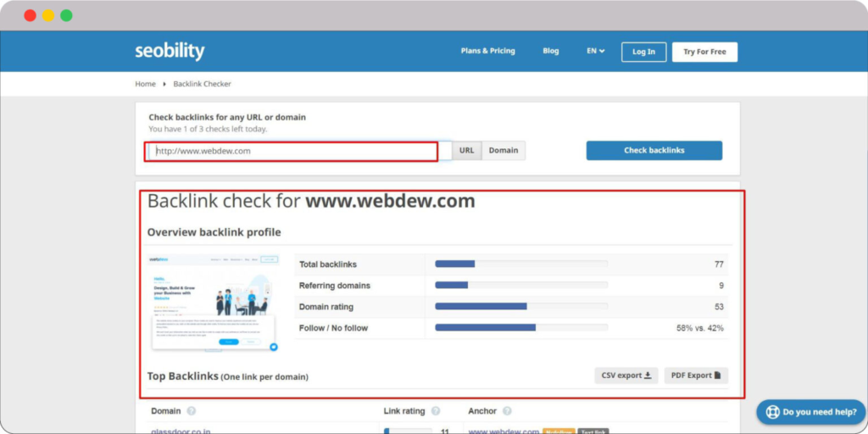
Task: Open the webdew website preview thumbnail
Action: tap(214, 303)
